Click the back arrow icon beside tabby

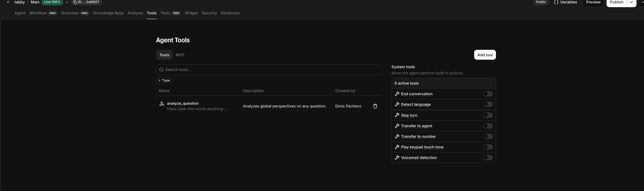point(8,2)
